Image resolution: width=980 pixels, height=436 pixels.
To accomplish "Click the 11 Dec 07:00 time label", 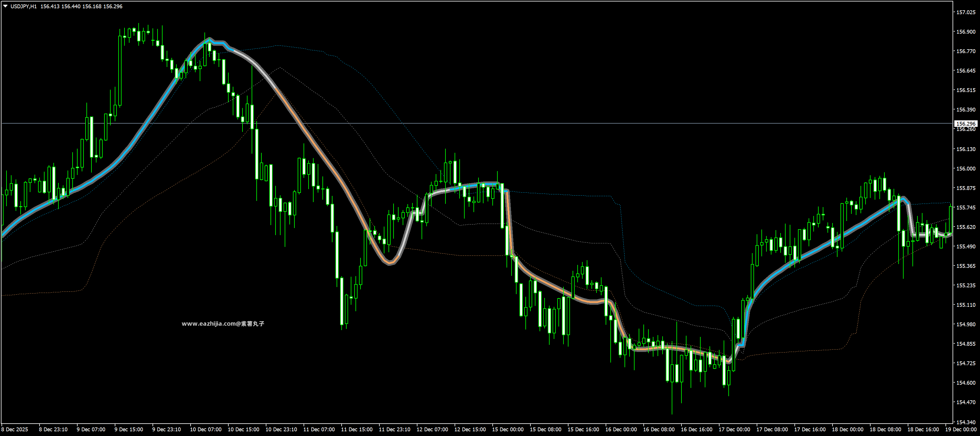I will click(319, 430).
